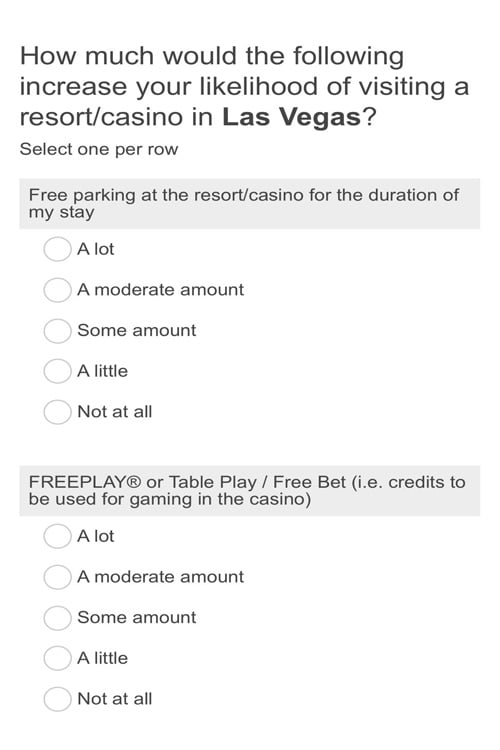Pick 'Some amount' for FREEPLAY credits
Viewport: 500px width, 750px height.
[x=57, y=618]
